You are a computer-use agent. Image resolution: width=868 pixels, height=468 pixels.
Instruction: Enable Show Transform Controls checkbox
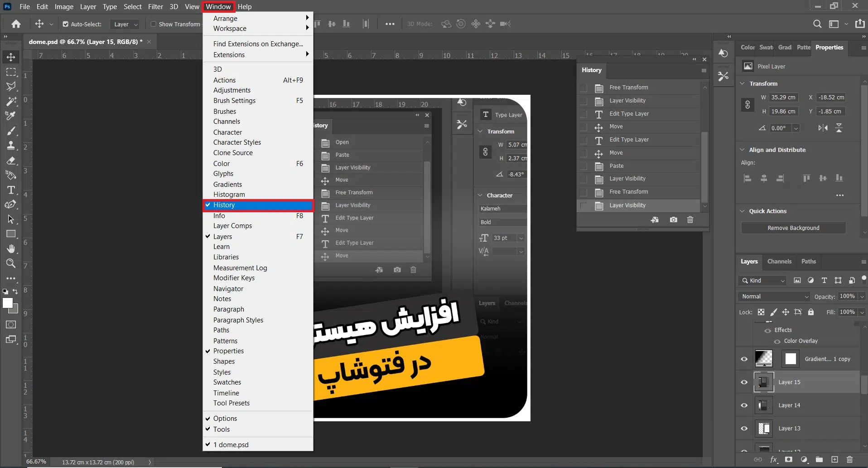click(x=154, y=24)
